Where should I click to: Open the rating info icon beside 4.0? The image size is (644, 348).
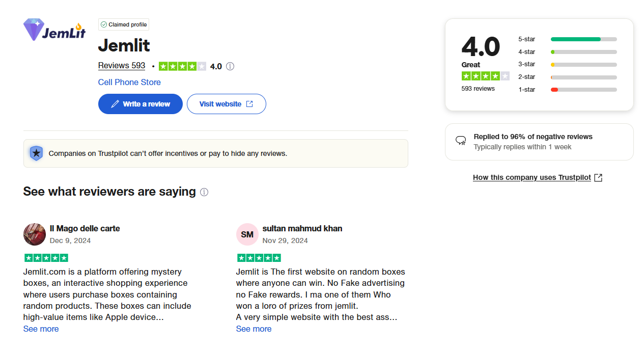click(x=230, y=66)
